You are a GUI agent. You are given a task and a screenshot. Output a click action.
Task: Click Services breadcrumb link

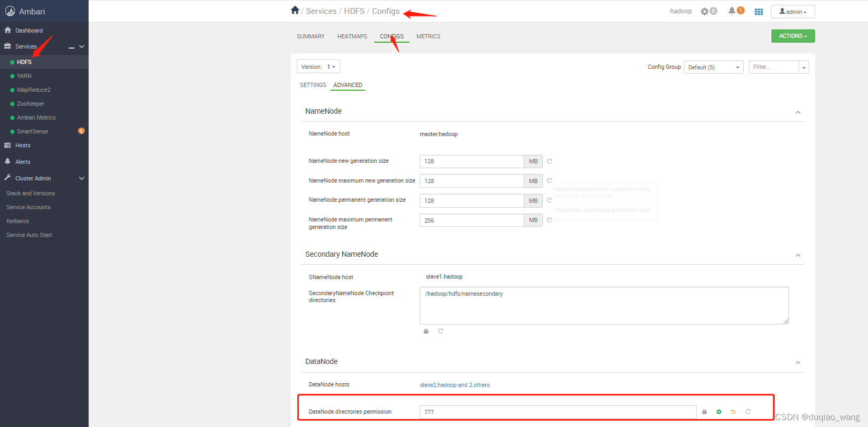pos(321,11)
